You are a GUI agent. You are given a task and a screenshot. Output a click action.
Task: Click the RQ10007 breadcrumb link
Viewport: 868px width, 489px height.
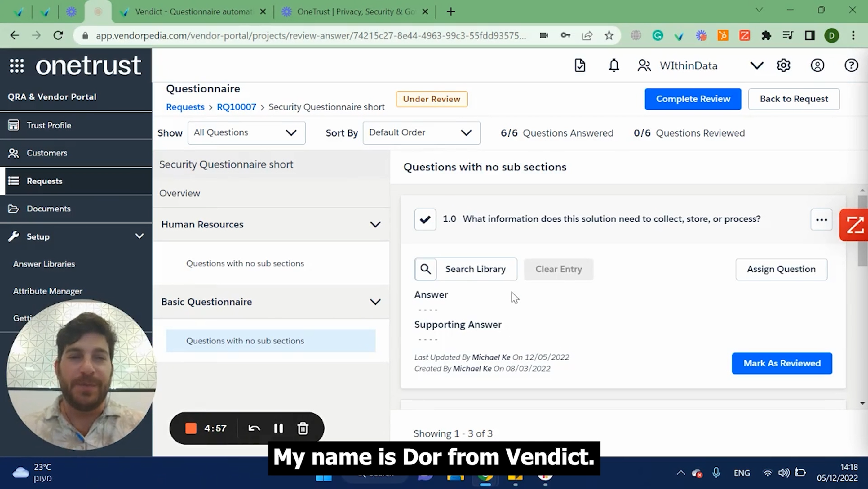pyautogui.click(x=236, y=107)
